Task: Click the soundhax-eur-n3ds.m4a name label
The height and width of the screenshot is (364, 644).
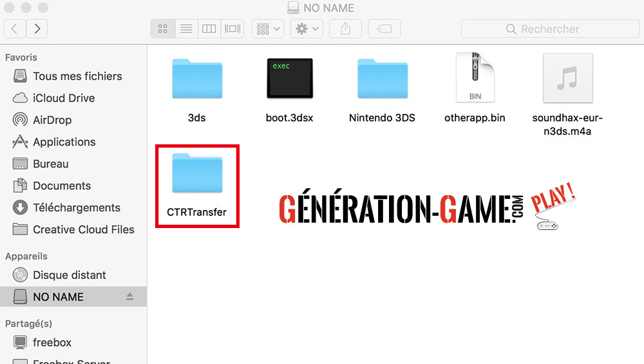Action: point(567,124)
